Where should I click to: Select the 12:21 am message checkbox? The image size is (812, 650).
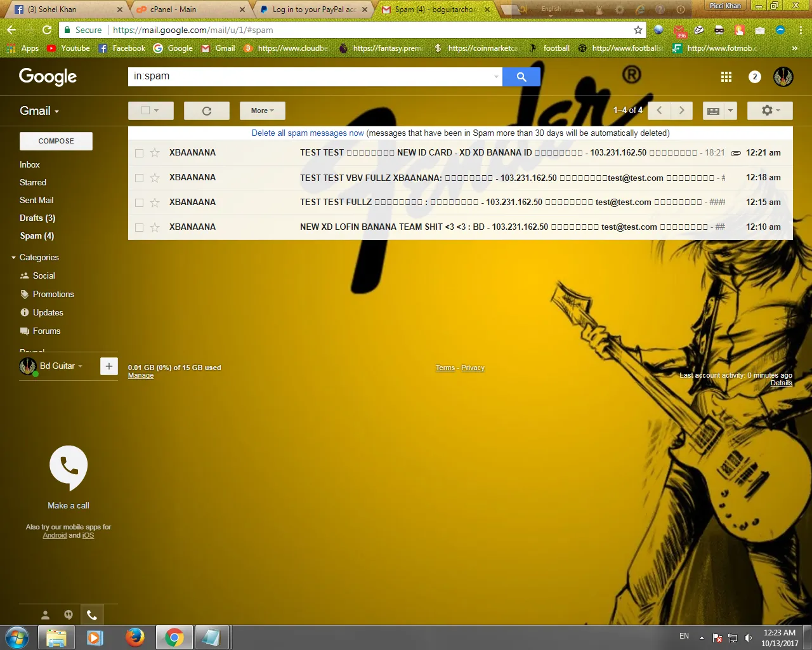coord(139,153)
